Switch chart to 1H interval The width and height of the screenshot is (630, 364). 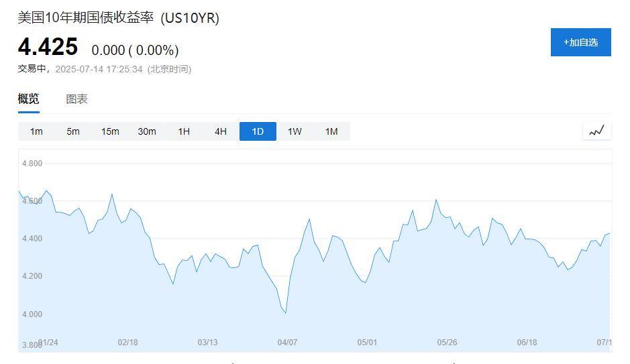tap(184, 131)
